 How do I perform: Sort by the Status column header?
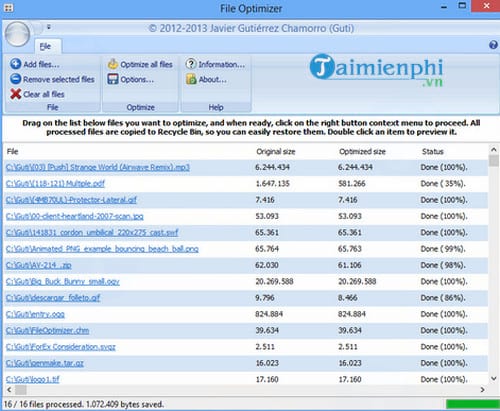coord(433,152)
